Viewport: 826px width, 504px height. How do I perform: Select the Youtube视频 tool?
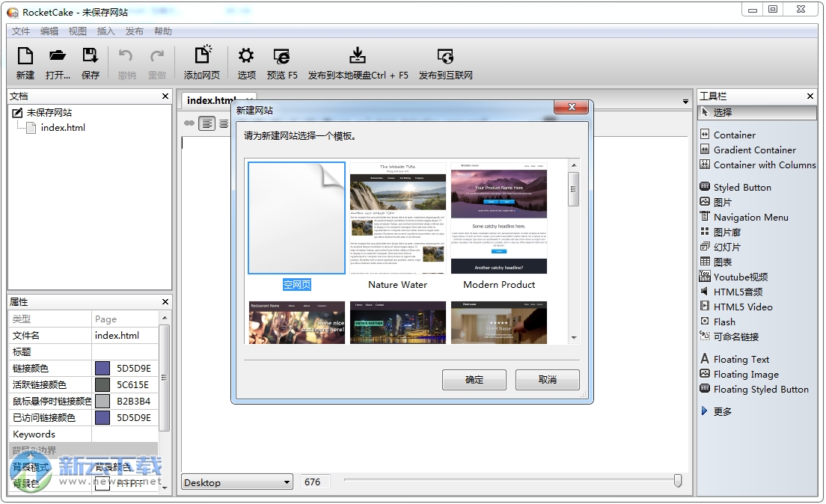pyautogui.click(x=740, y=277)
